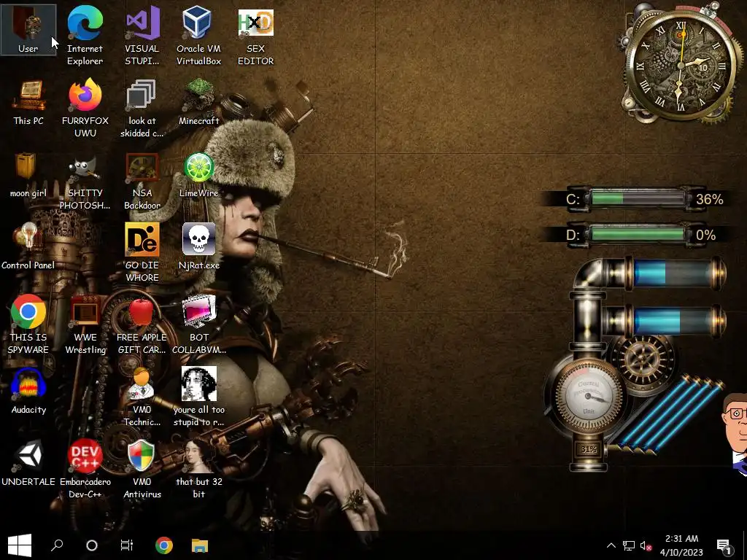Select 'youre all too stupid to r...' icon
Screen dimensions: 747x560
(198, 397)
